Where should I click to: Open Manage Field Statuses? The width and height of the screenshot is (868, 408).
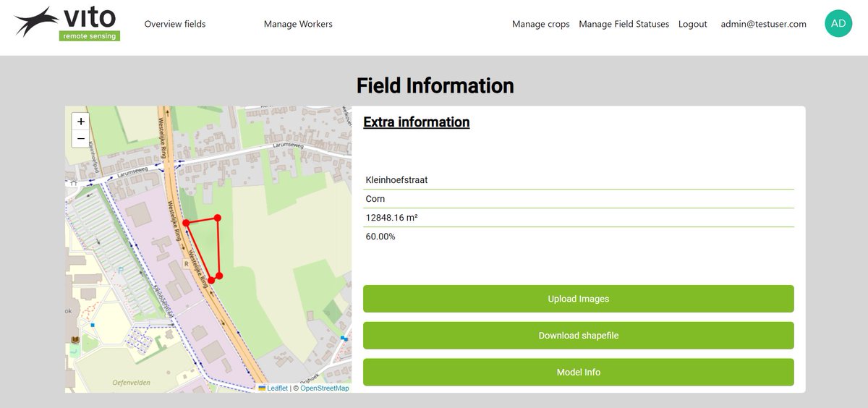tap(624, 24)
